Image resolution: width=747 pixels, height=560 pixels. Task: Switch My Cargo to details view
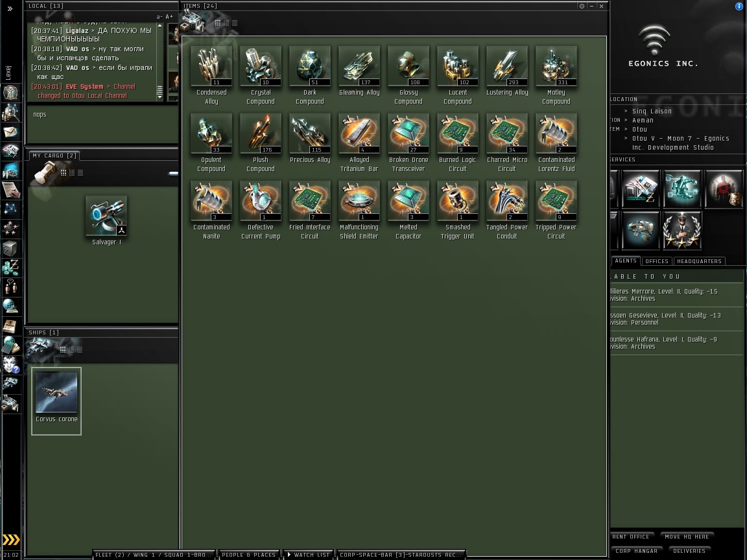point(72,172)
